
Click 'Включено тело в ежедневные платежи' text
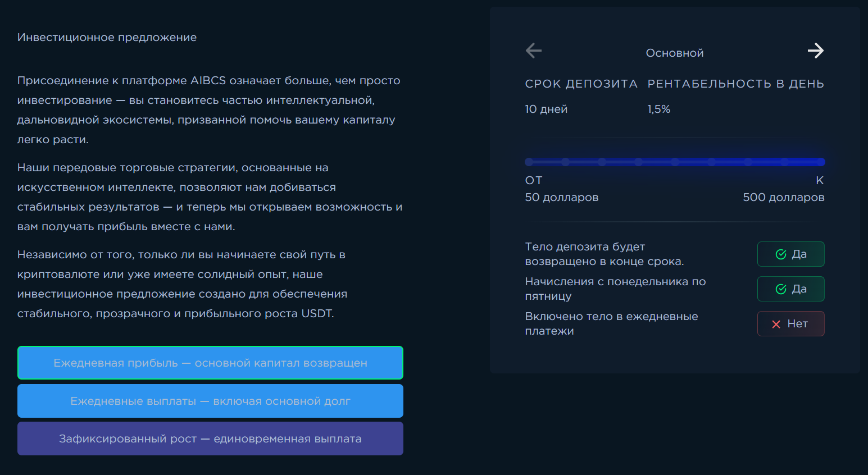click(611, 323)
